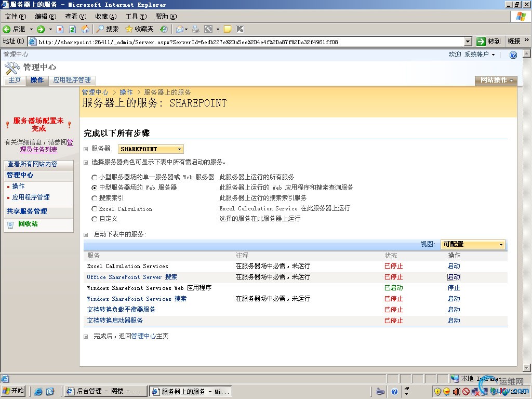This screenshot has width=532, height=399.
Task: Open Favorites (收藏夹) star button
Action: 139,29
